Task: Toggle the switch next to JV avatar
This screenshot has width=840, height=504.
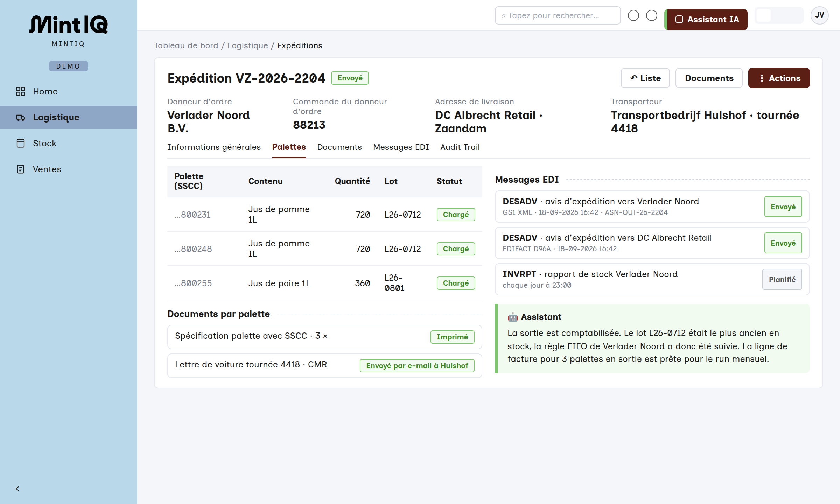Action: pyautogui.click(x=779, y=15)
